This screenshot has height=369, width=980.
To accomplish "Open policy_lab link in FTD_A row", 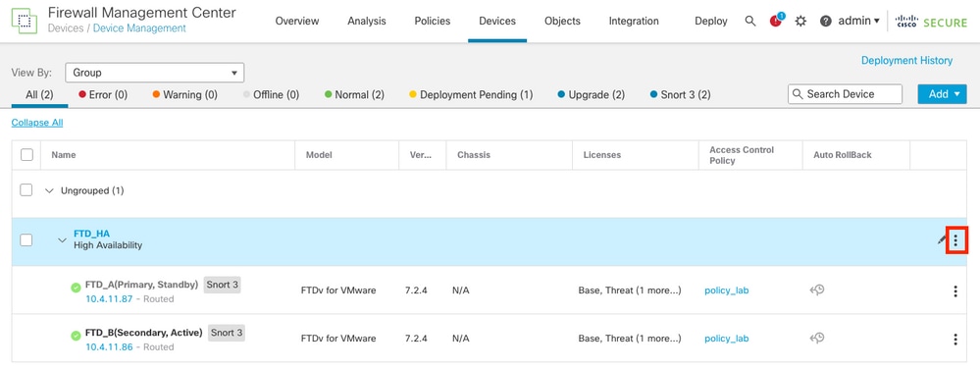I will [726, 290].
